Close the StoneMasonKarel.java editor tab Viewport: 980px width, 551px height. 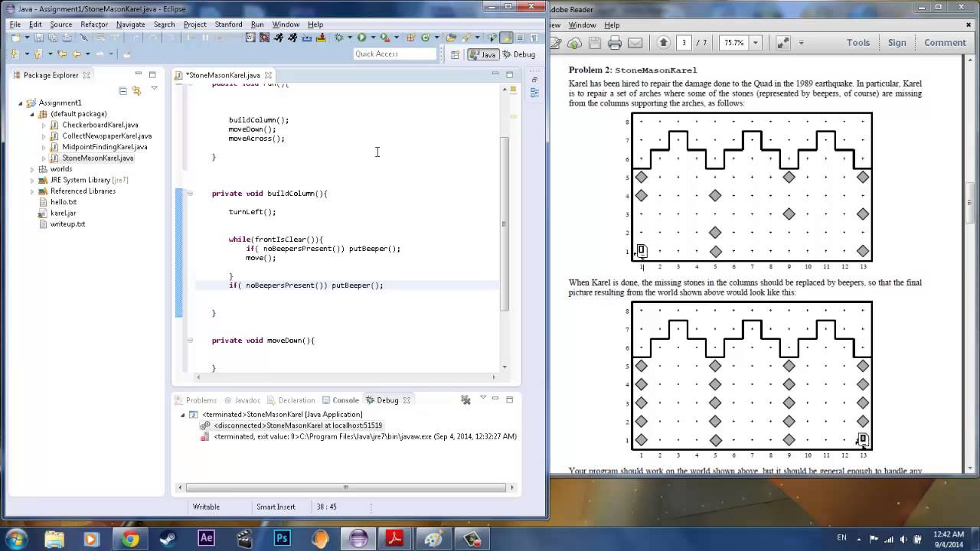point(268,75)
